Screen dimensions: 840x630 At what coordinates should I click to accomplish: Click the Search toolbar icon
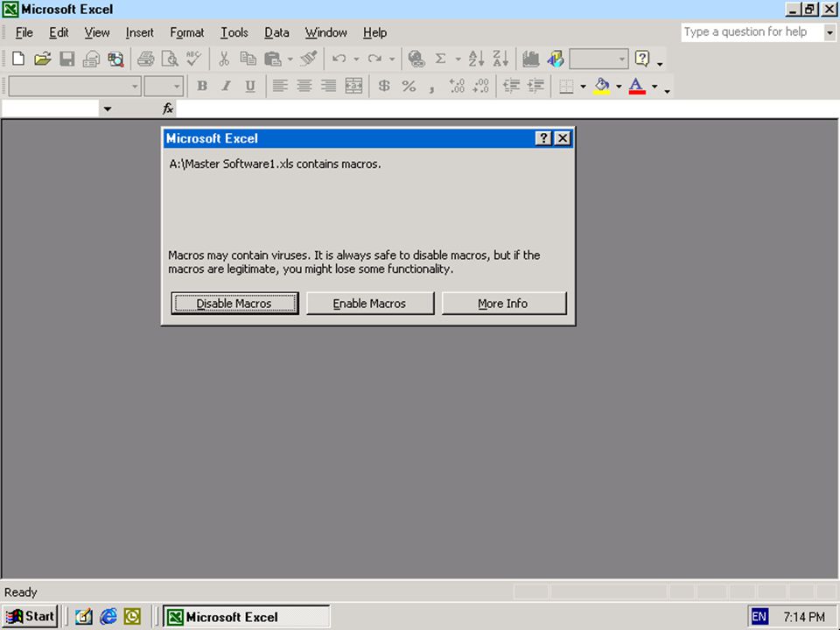[115, 59]
